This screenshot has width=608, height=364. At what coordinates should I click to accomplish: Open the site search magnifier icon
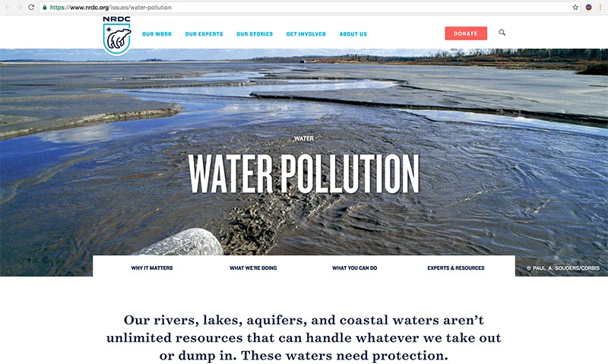pyautogui.click(x=502, y=33)
